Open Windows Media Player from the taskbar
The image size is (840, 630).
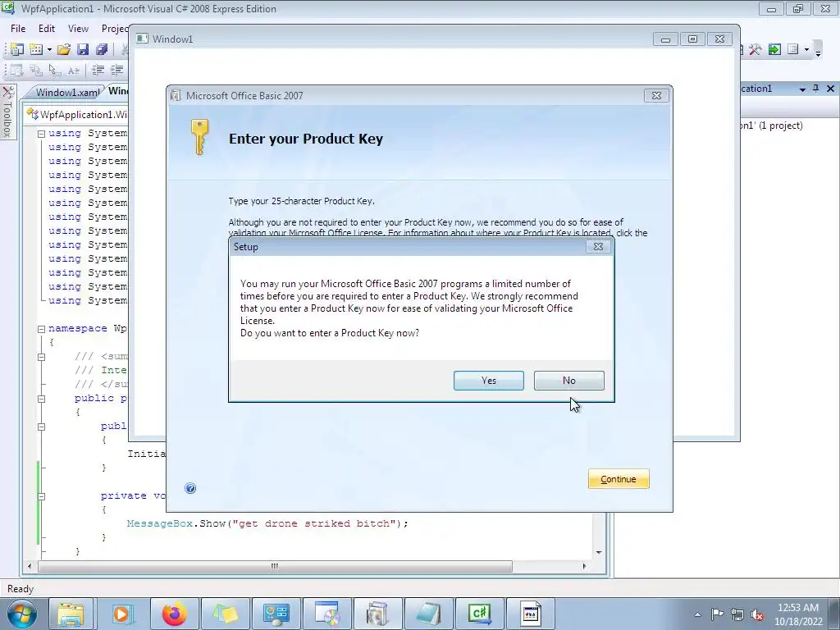click(x=121, y=614)
